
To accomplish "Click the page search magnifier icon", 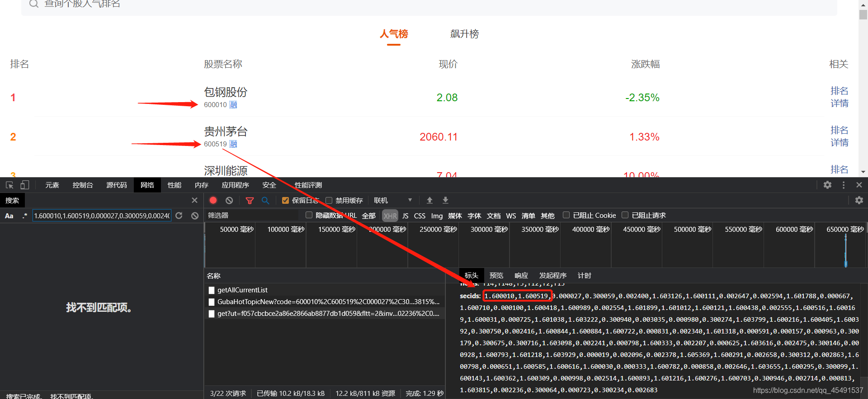I will [33, 4].
